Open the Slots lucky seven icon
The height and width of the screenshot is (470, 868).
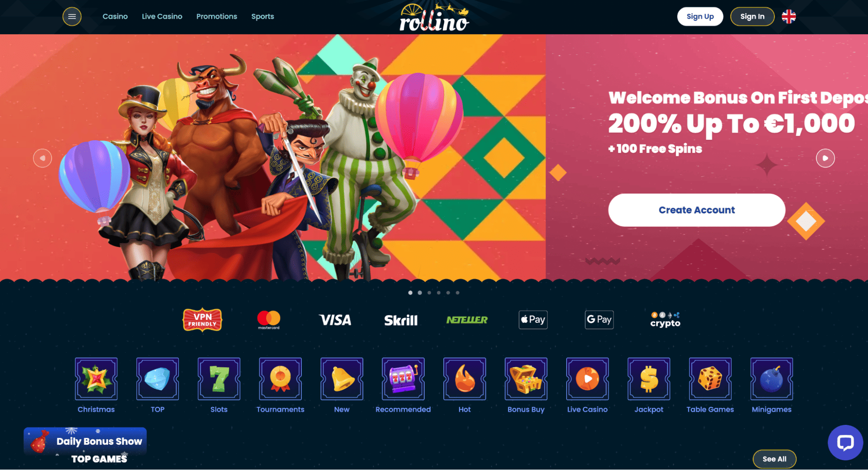coord(219,379)
